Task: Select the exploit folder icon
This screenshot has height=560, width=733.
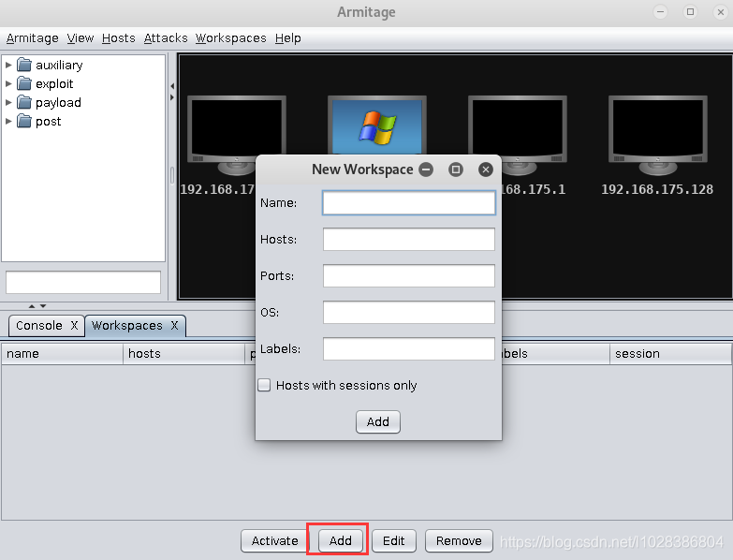Action: pos(24,83)
